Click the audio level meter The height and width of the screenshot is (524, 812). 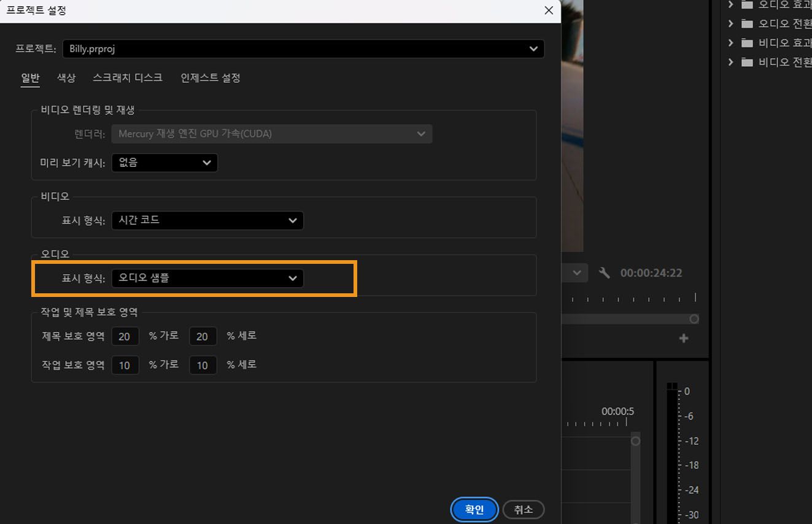(672, 453)
